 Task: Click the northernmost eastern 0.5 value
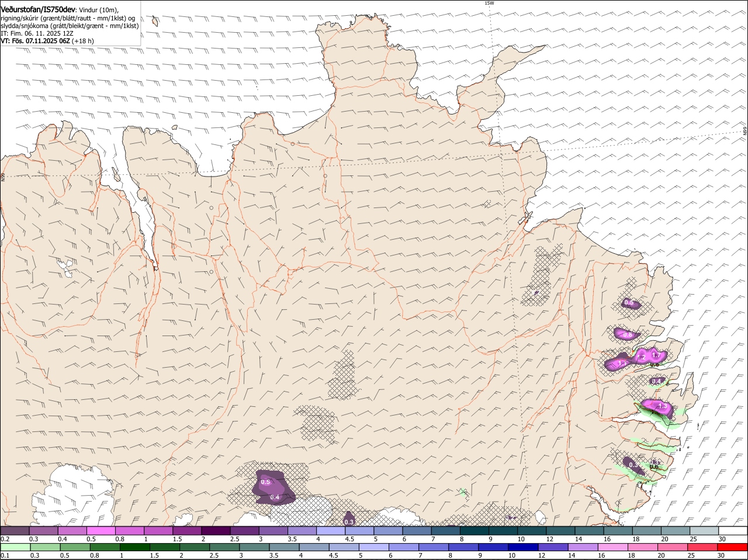(629, 303)
